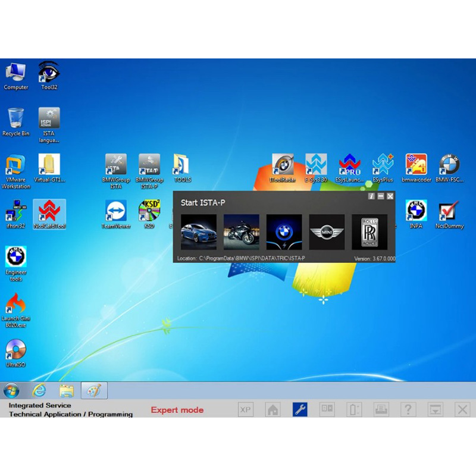
Task: Switch to the Paint taskbar button
Action: pyautogui.click(x=94, y=390)
